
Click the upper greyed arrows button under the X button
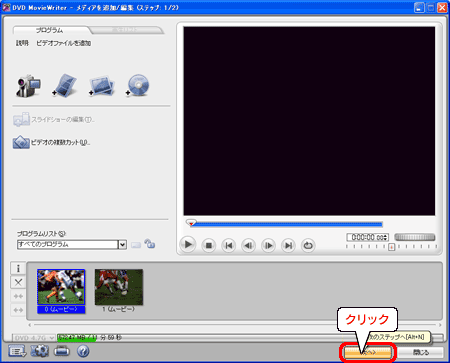18,296
